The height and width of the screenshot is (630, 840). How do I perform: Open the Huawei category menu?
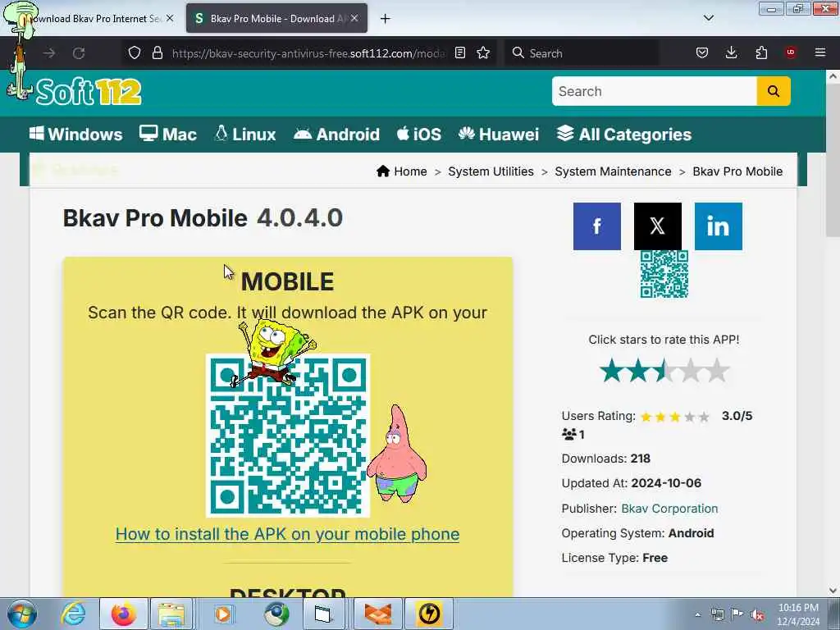498,134
